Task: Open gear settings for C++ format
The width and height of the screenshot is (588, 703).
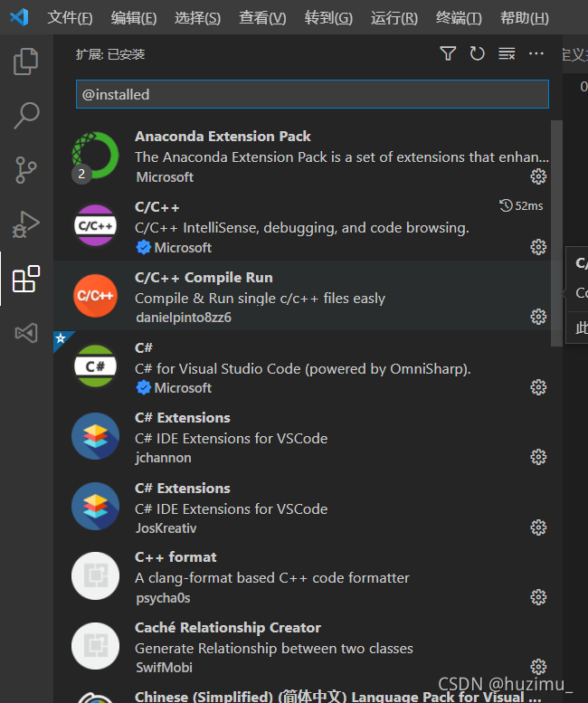Action: (538, 597)
